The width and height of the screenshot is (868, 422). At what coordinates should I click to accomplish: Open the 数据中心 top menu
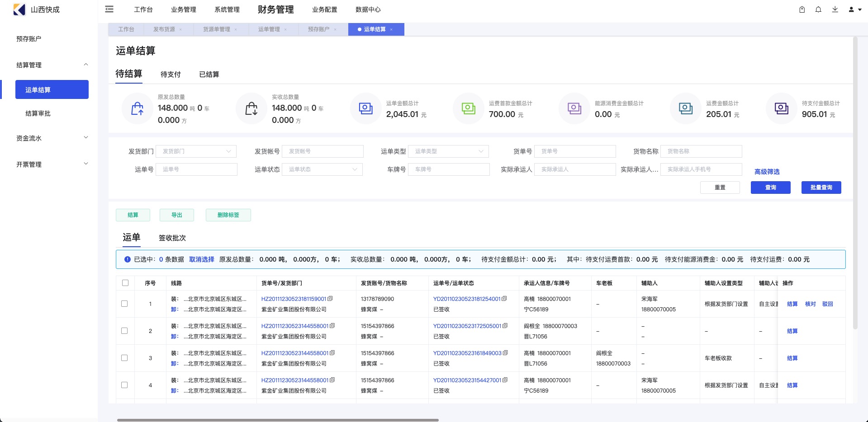click(x=368, y=9)
